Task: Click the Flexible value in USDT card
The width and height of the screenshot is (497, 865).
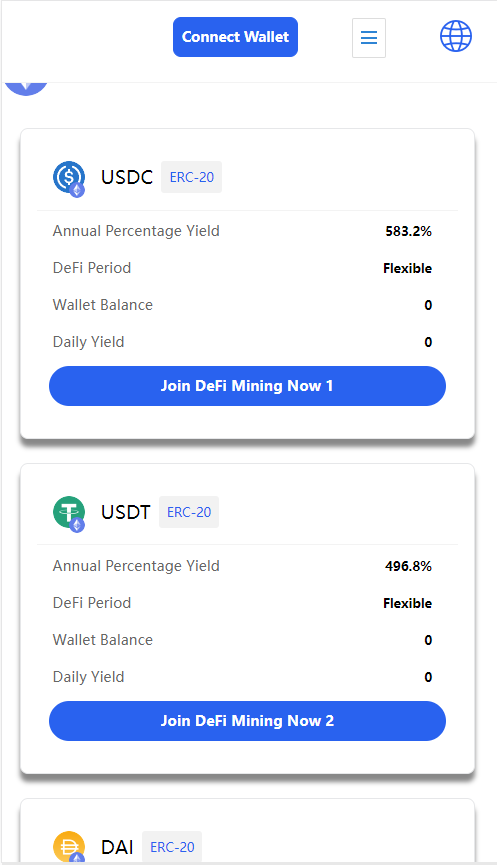Action: coord(408,603)
